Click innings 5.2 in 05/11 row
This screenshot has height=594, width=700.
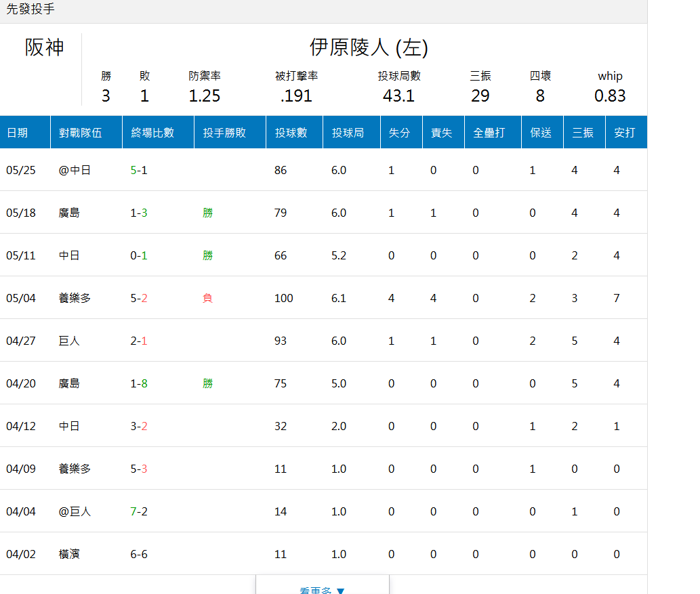pos(339,255)
